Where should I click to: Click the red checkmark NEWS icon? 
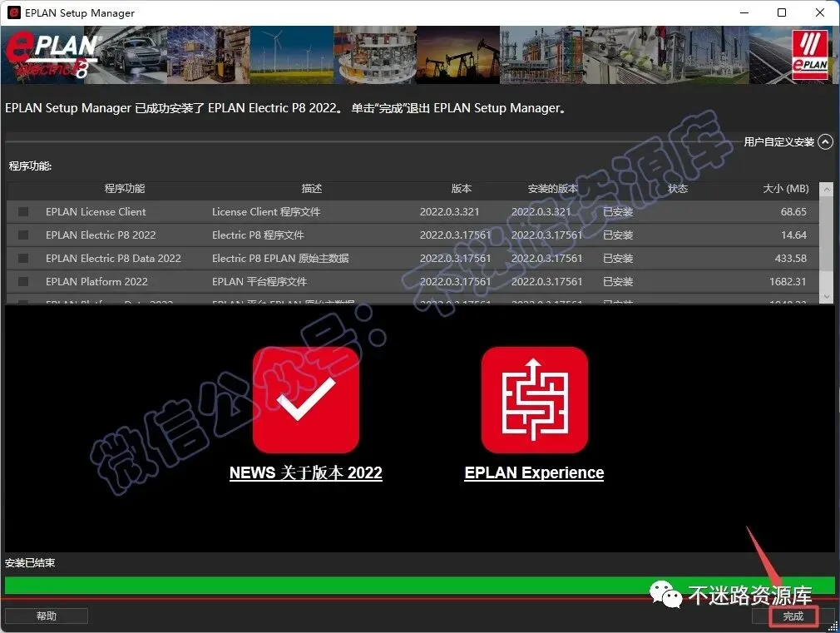(306, 400)
